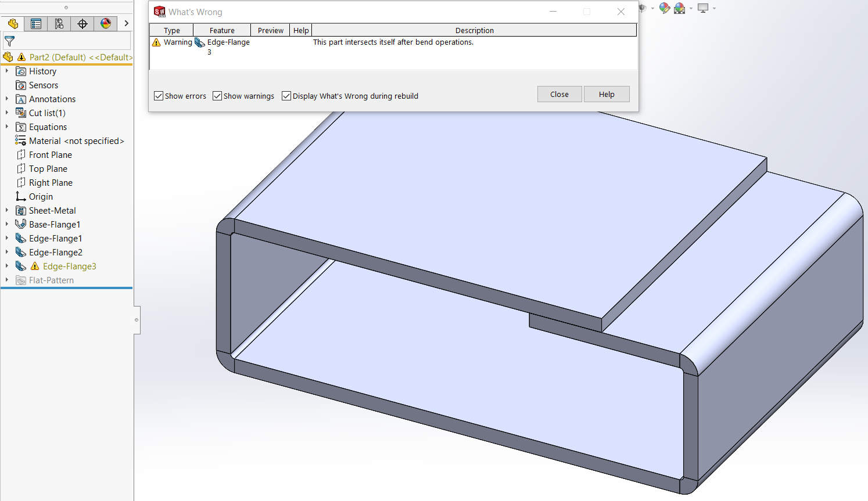Image resolution: width=868 pixels, height=501 pixels.
Task: Open the DisplayManager color ball tab
Action: click(106, 24)
